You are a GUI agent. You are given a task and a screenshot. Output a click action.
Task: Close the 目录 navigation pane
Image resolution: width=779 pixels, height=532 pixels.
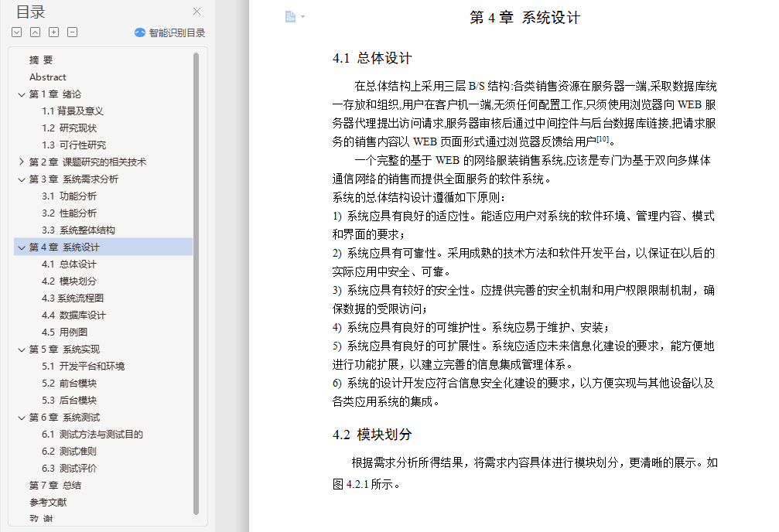pyautogui.click(x=196, y=12)
